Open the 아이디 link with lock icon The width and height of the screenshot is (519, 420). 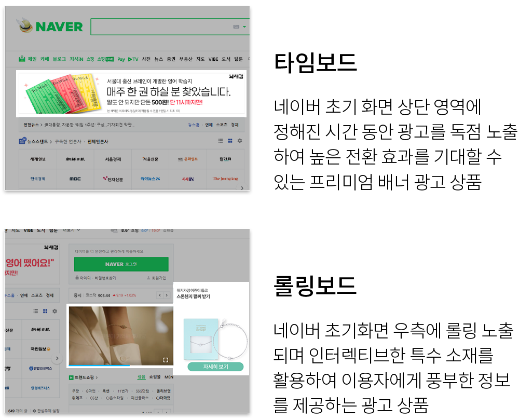click(x=83, y=278)
